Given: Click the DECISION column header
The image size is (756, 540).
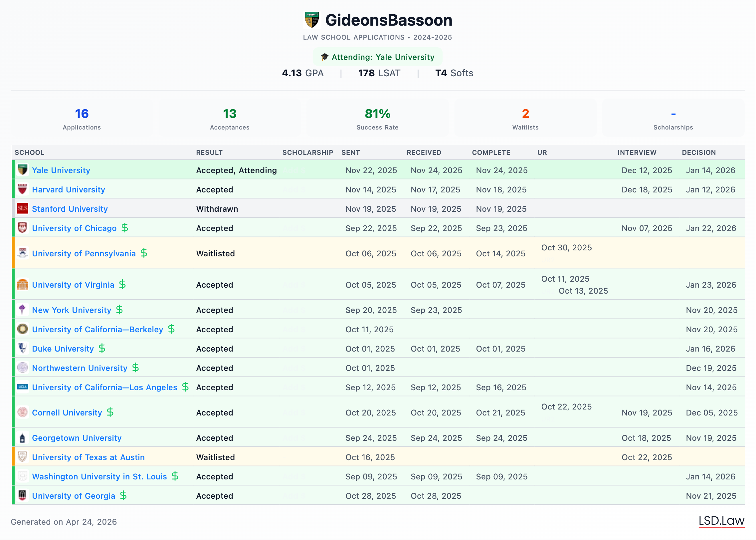Looking at the screenshot, I should coord(699,152).
